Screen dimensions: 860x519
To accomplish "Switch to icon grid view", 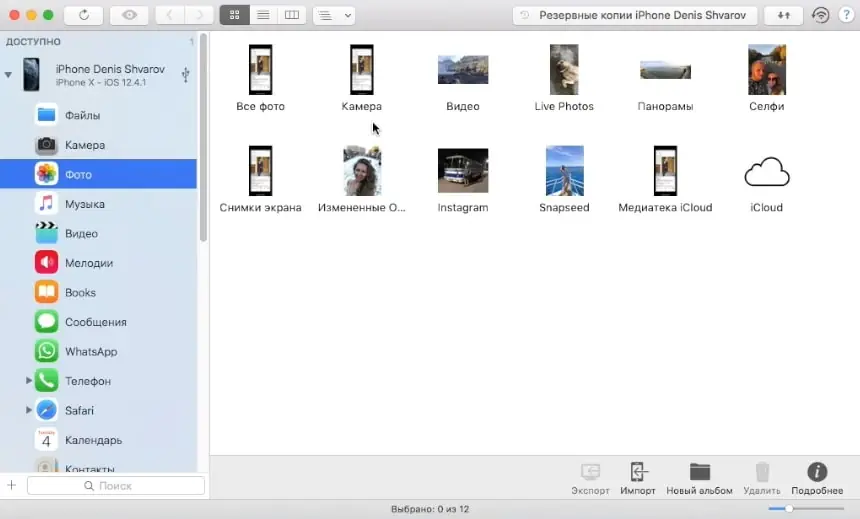I will coord(234,15).
